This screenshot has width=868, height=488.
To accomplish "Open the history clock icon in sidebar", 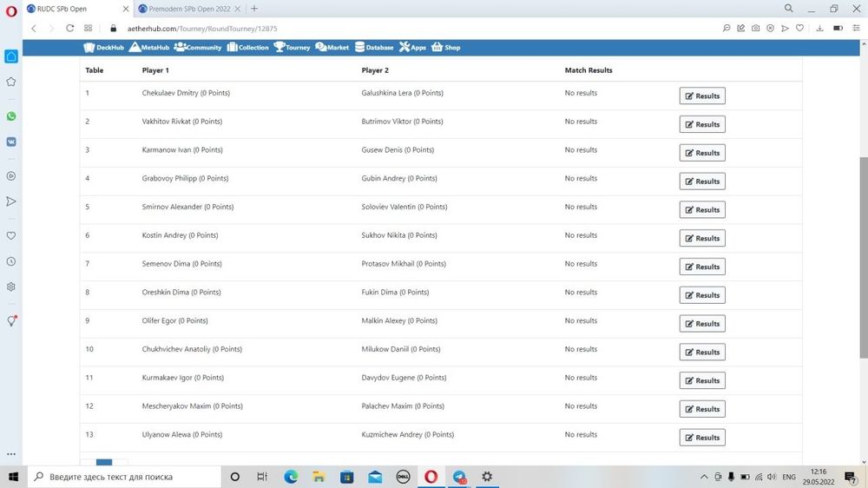I will [11, 261].
